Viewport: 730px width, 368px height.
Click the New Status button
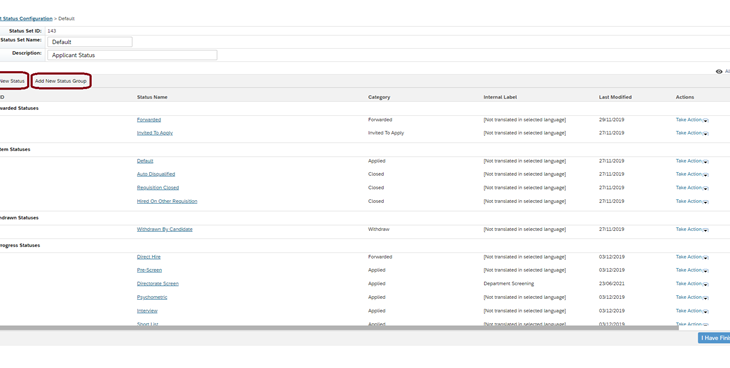click(x=13, y=81)
